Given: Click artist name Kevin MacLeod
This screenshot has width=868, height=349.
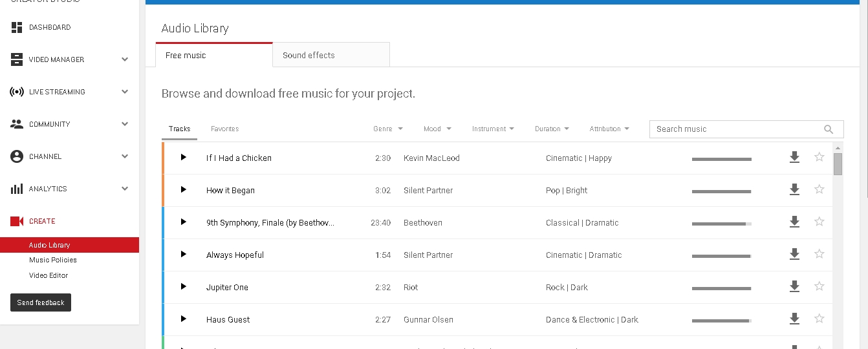Looking at the screenshot, I should (x=431, y=158).
